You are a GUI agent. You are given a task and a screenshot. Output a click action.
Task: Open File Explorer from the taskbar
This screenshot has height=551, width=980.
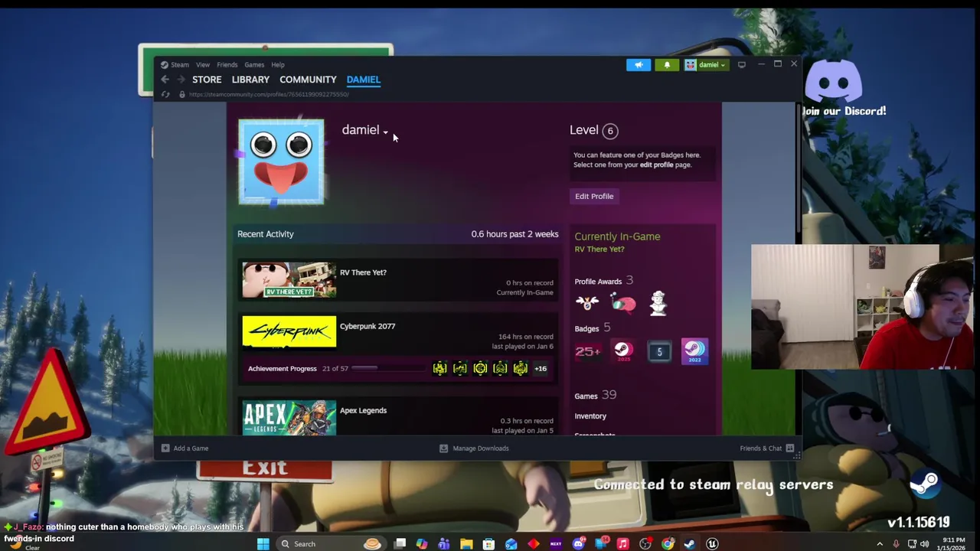(466, 544)
